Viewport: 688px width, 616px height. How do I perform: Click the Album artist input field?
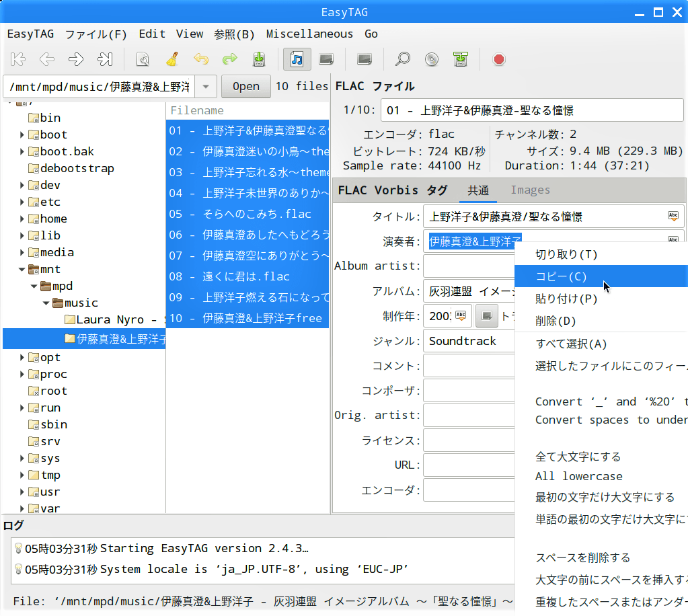pos(469,266)
